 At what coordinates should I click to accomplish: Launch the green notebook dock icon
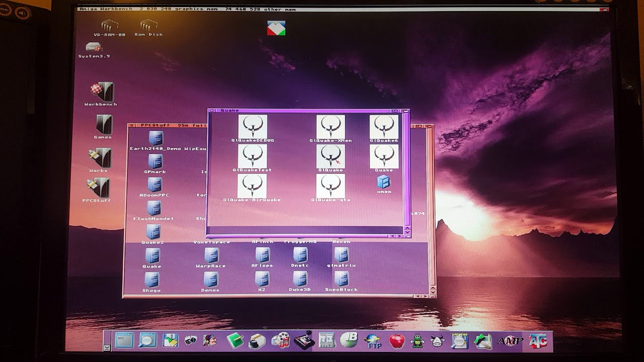click(x=234, y=340)
